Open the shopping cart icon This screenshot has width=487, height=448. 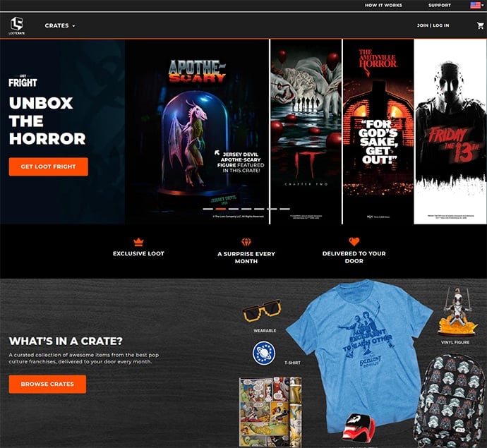(x=480, y=26)
